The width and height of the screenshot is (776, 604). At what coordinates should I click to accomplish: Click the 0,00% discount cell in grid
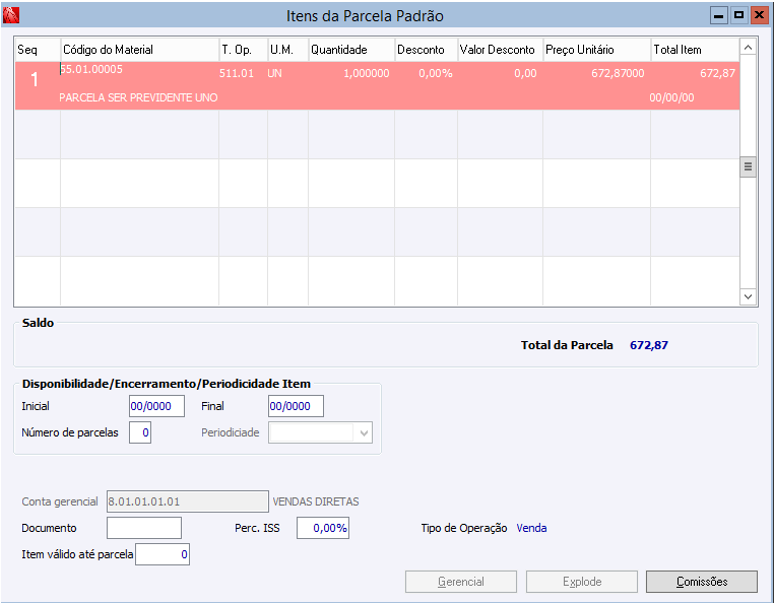436,73
